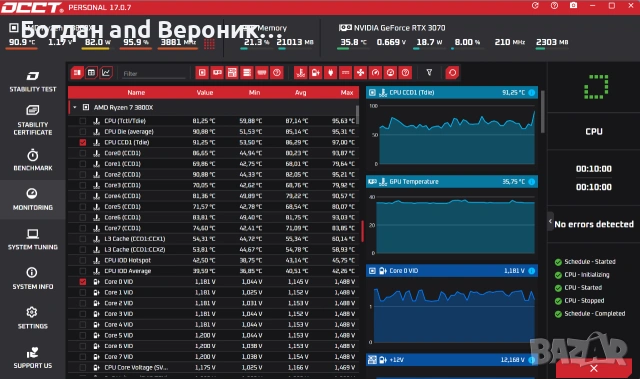Click the sensor table vertical scrollbar
The width and height of the screenshot is (640, 379).
click(358, 115)
